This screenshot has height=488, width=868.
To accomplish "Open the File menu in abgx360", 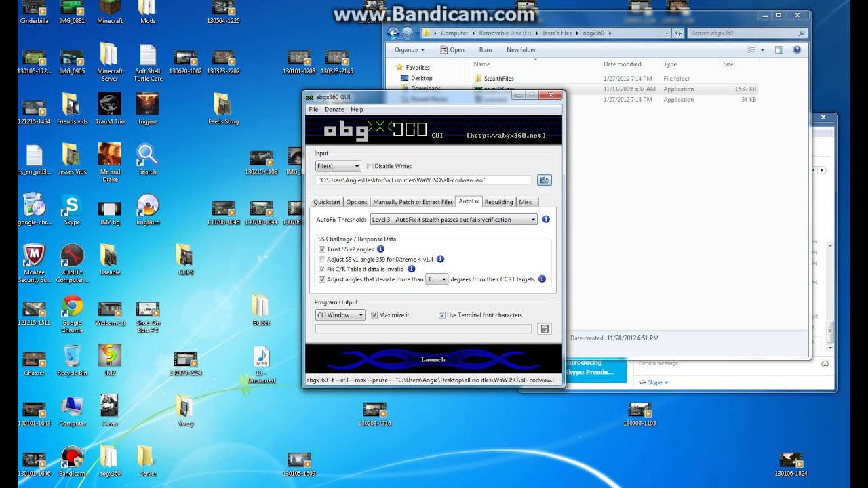I will [x=313, y=109].
